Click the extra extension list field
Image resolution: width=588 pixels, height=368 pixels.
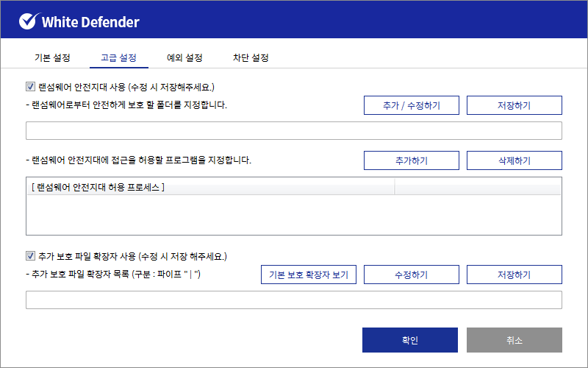pos(294,300)
